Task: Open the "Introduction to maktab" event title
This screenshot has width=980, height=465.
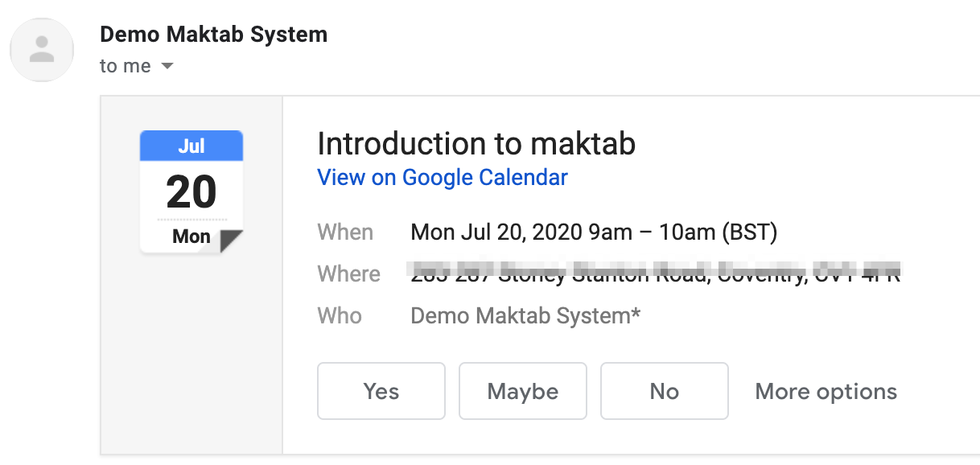Action: tap(476, 144)
